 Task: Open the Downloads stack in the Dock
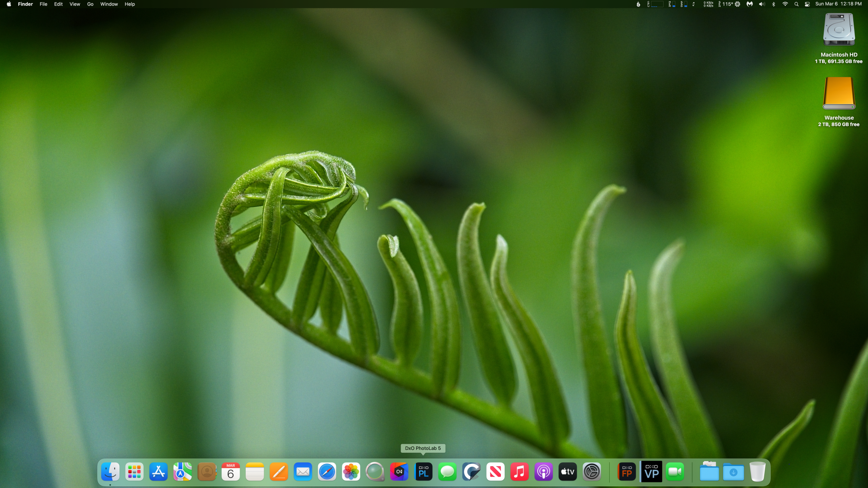tap(733, 472)
